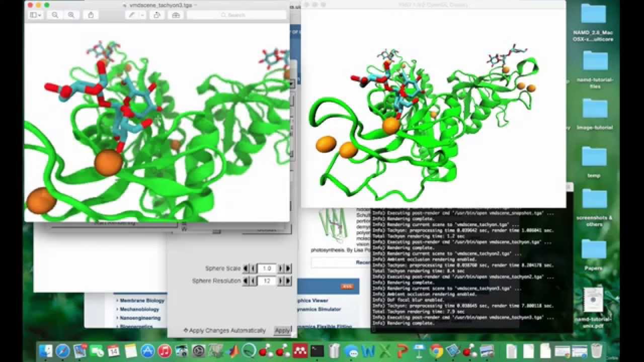Open the Terminal icon in the dock
Viewport: 644px width, 362px height.
coord(317,350)
